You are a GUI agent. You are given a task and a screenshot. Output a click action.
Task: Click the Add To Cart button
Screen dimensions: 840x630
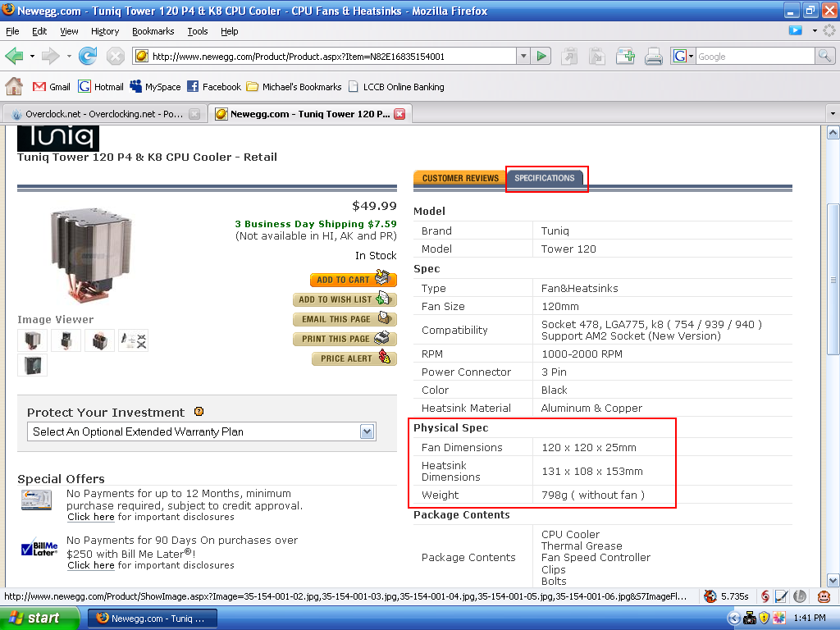coord(354,279)
